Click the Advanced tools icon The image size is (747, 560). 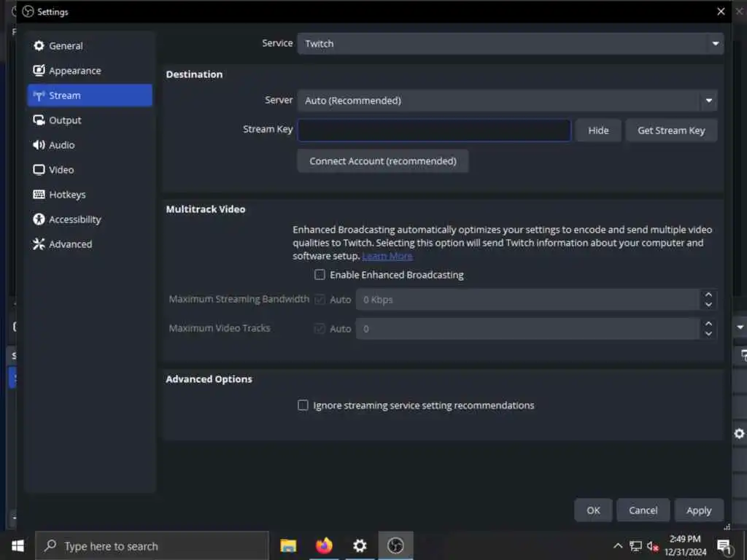tap(39, 244)
